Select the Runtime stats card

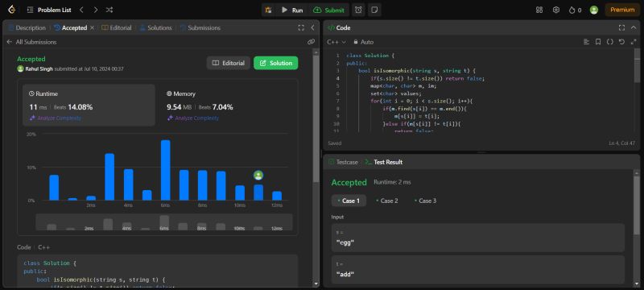click(89, 106)
